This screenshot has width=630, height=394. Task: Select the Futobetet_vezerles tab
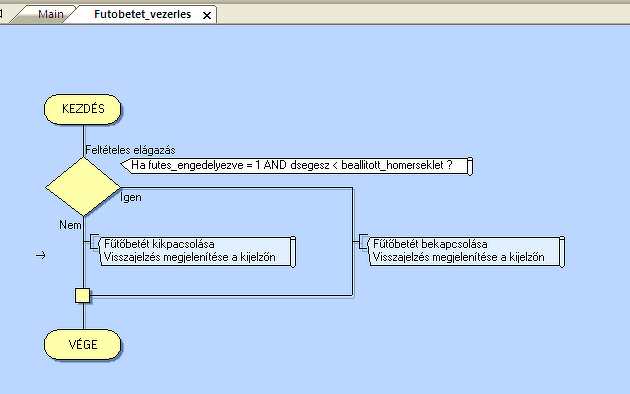tap(142, 14)
